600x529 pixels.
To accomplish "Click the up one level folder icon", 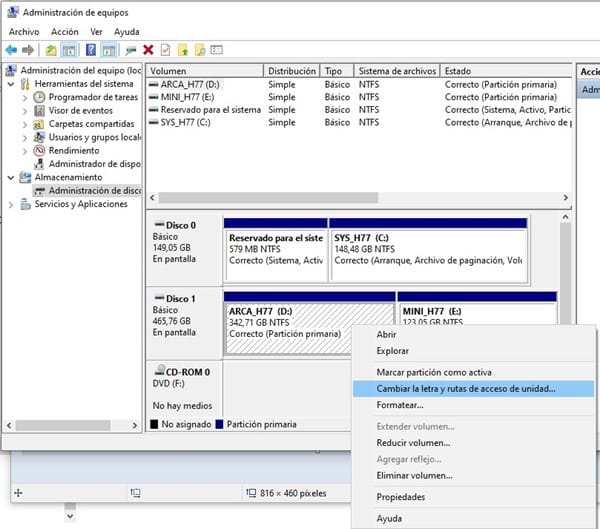I will point(51,50).
